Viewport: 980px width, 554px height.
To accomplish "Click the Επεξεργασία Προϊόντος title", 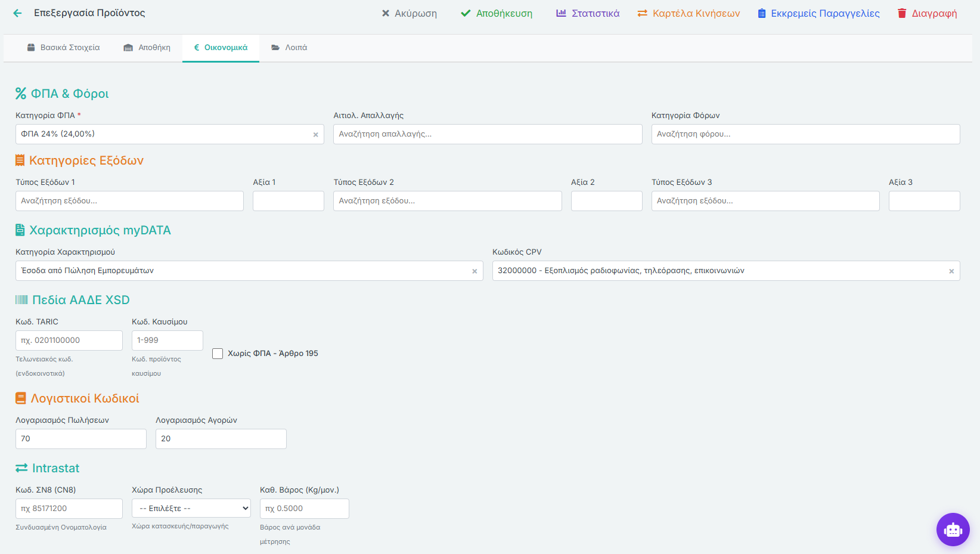I will click(89, 13).
